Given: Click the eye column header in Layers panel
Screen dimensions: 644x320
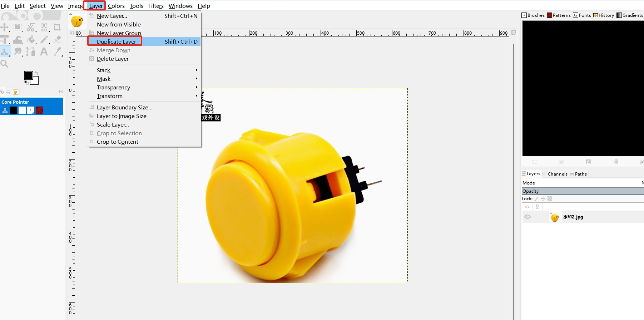Looking at the screenshot, I should click(527, 207).
